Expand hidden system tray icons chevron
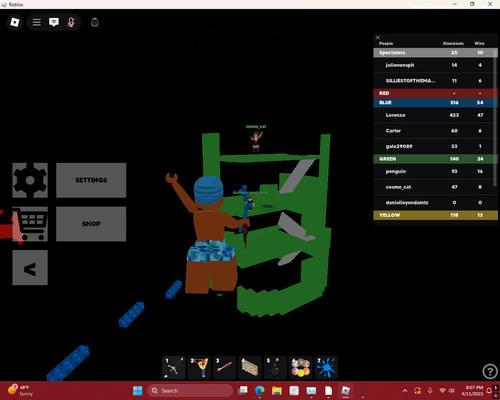This screenshot has width=500, height=400. pos(405,391)
